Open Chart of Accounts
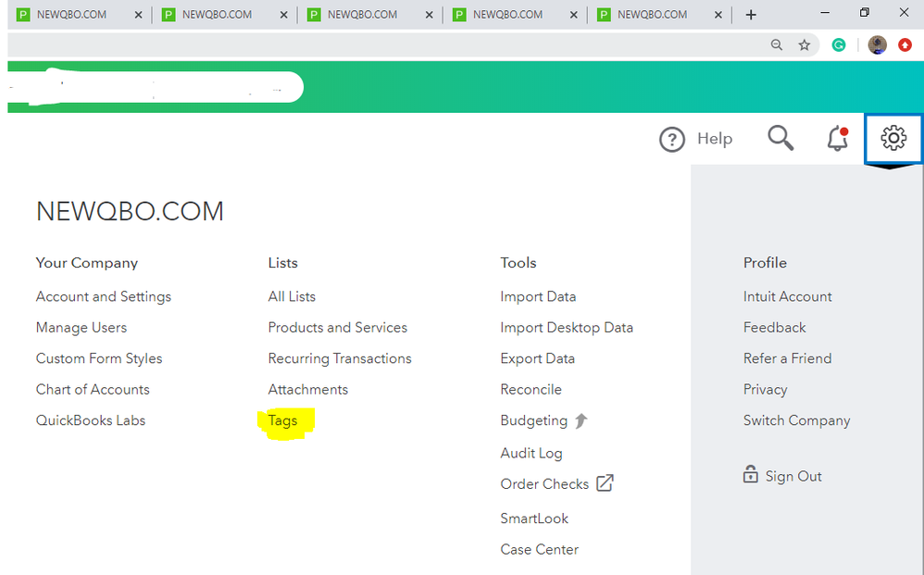Screen dimensions: 924x575 point(93,390)
